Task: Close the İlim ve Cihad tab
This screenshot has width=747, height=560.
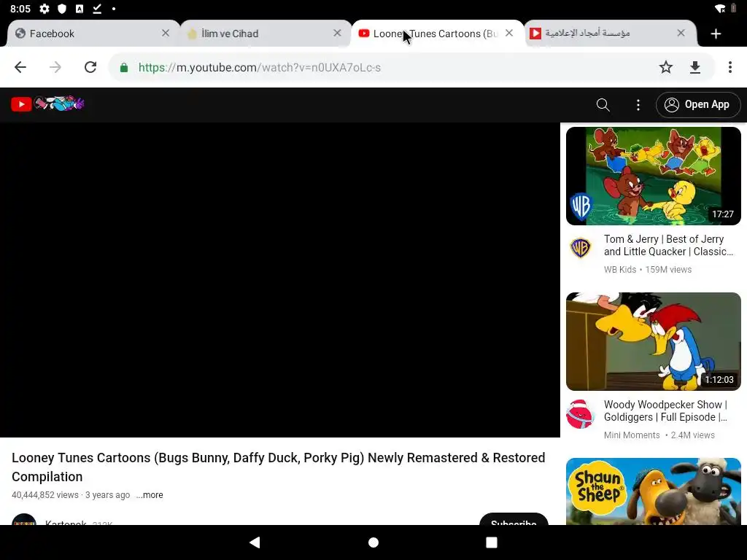Action: pyautogui.click(x=337, y=33)
